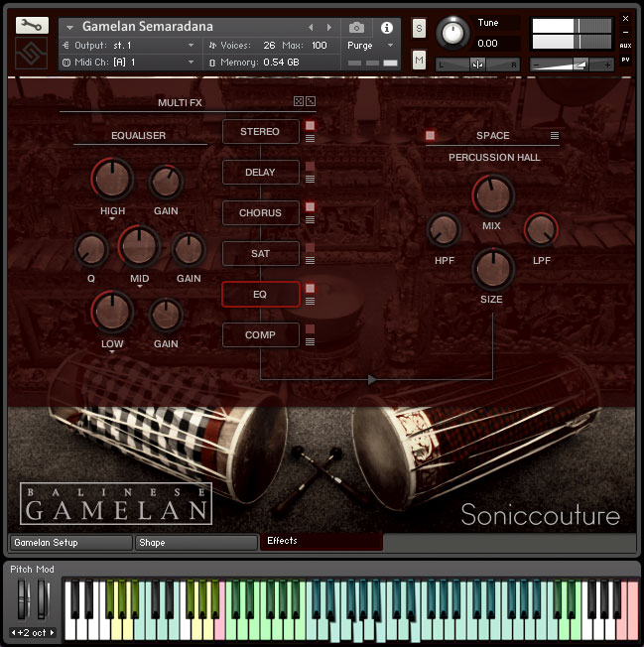644x647 pixels.
Task: Click the SIZE knob in Space
Action: click(x=492, y=268)
